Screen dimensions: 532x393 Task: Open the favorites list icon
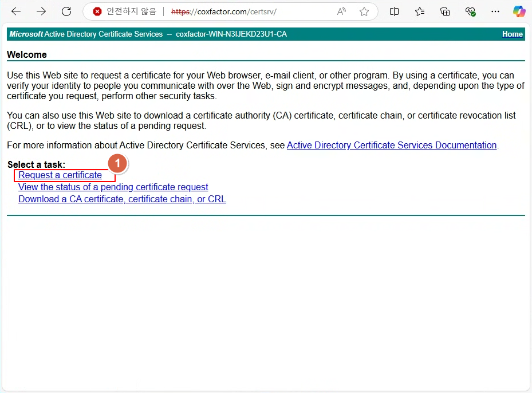pyautogui.click(x=420, y=11)
